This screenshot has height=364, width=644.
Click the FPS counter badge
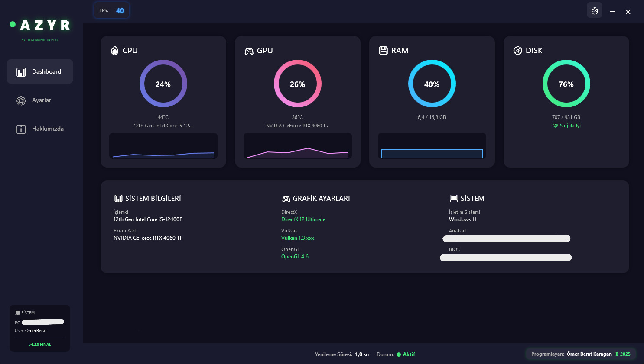coord(112,11)
